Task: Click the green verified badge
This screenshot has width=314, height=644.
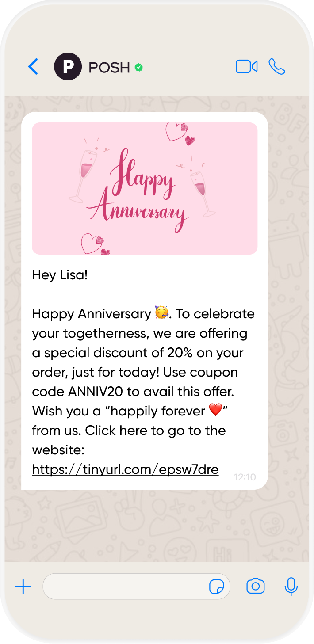Action: [139, 67]
